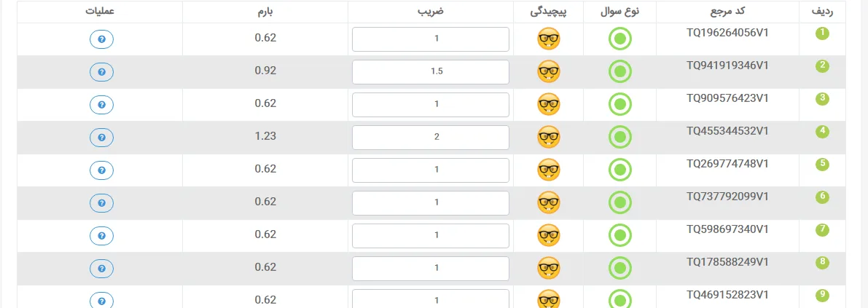
Task: Click nerd emoji in row TQ598697340V1
Action: 549,236
